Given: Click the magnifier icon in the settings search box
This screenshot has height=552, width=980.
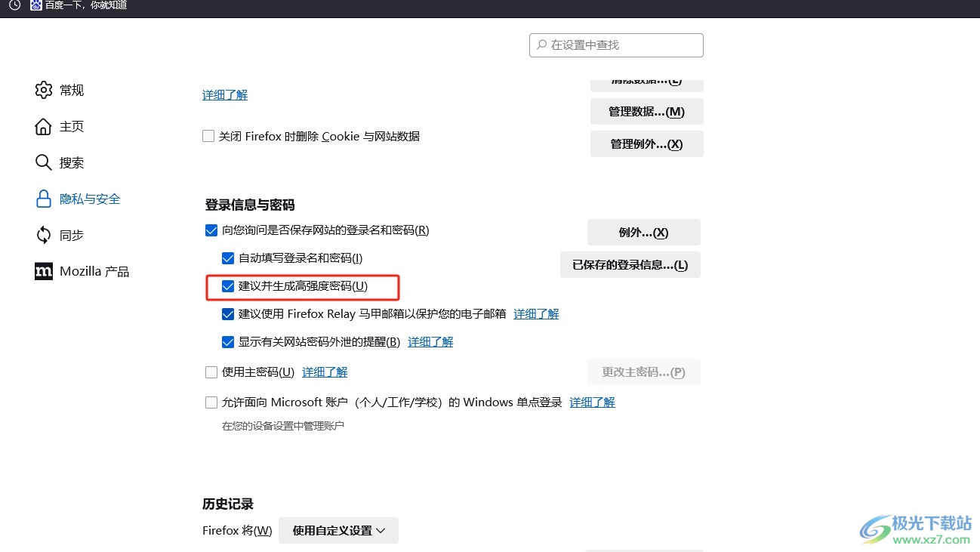Looking at the screenshot, I should (541, 45).
